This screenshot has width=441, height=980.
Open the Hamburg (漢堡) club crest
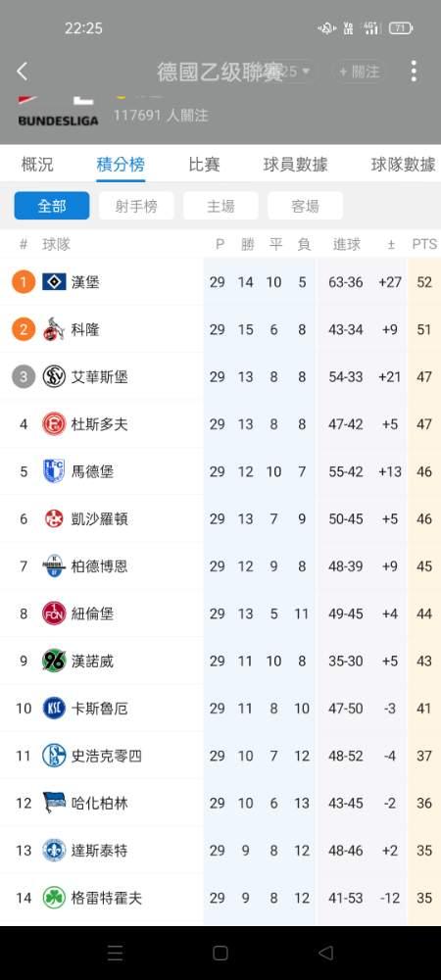click(x=54, y=282)
